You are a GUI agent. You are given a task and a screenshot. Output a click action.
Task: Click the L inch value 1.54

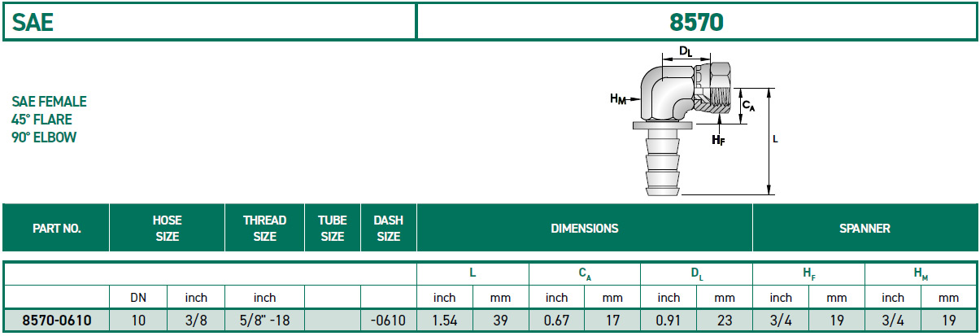[445, 321]
